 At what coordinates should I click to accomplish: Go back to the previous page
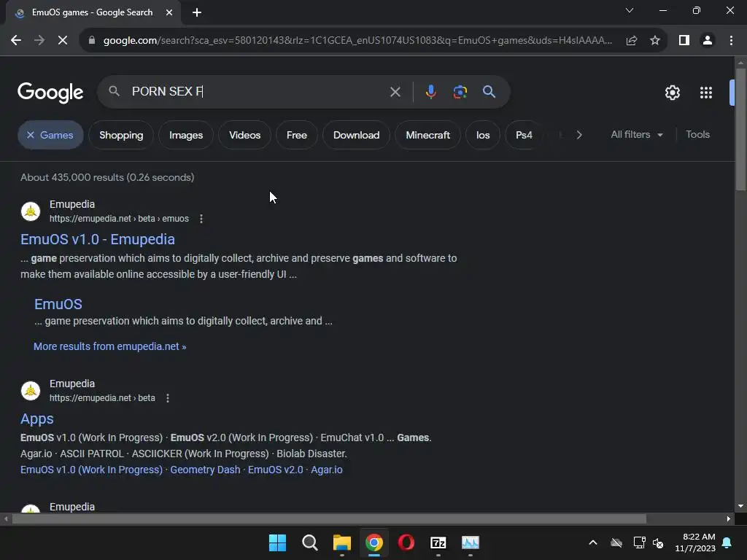[x=16, y=41]
